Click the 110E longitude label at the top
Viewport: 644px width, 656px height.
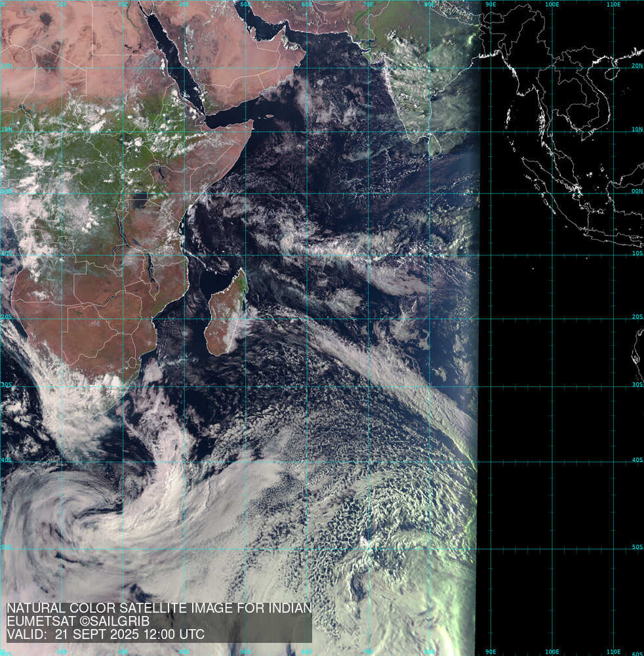click(614, 4)
